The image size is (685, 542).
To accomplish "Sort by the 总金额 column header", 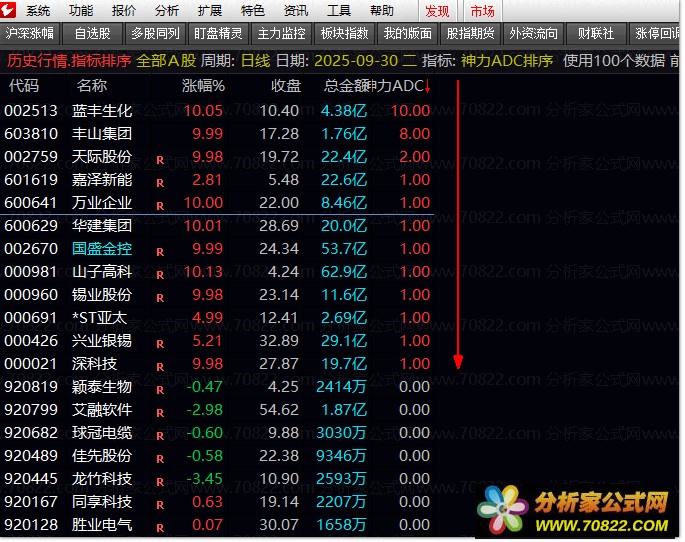I will pos(346,86).
